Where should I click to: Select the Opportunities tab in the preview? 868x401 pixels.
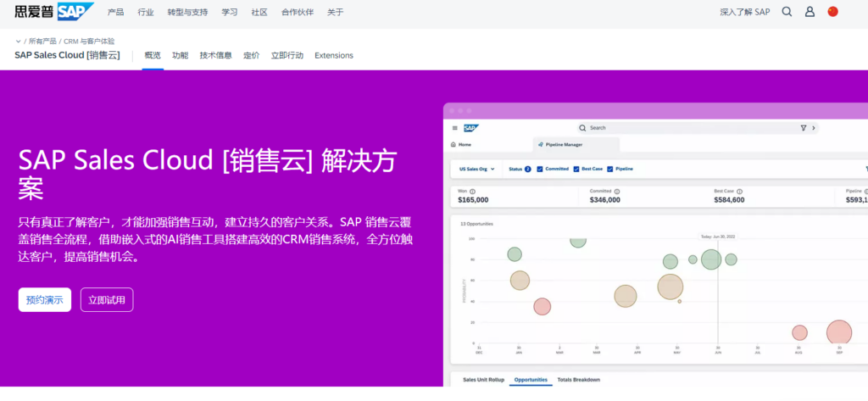coord(531,380)
